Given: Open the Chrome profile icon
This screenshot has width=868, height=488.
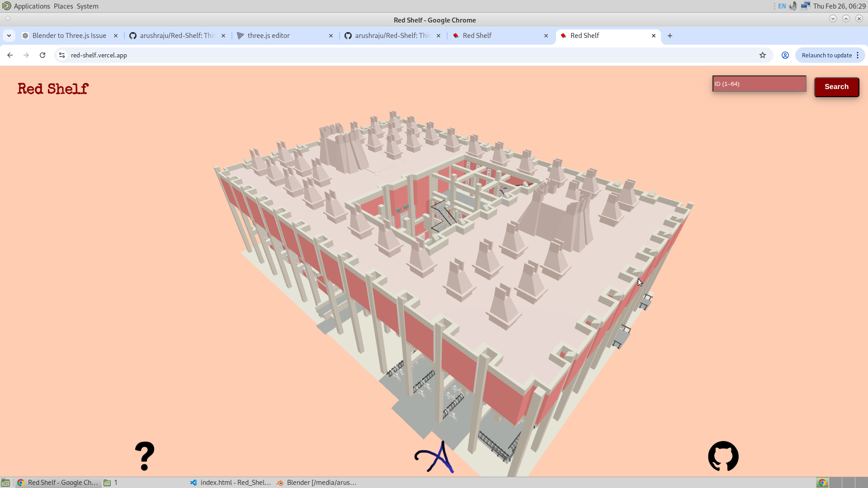Looking at the screenshot, I should point(785,55).
